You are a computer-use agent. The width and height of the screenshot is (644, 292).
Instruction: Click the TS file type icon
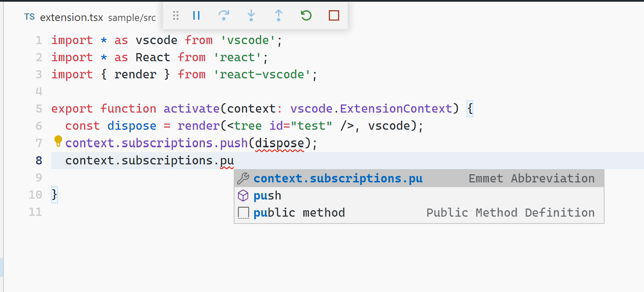point(30,17)
